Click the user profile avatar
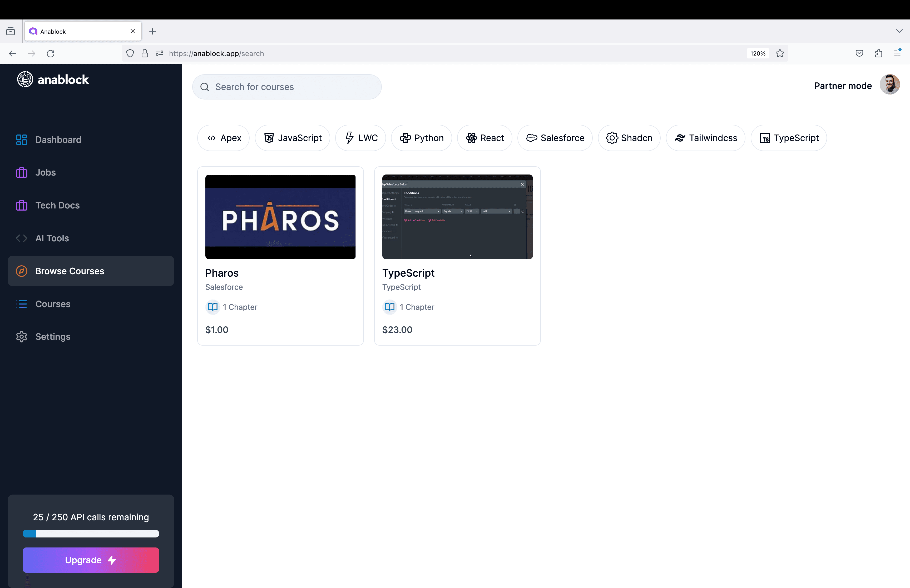This screenshot has width=910, height=588. pyautogui.click(x=889, y=85)
